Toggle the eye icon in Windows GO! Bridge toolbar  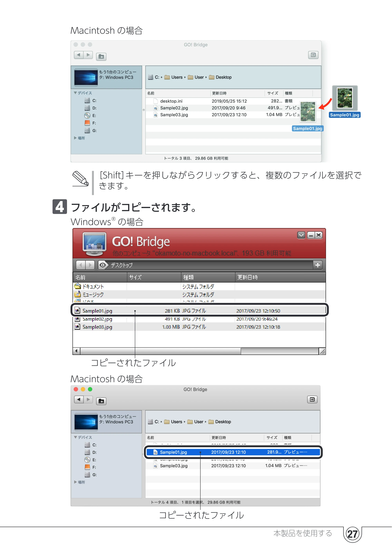pos(103,265)
